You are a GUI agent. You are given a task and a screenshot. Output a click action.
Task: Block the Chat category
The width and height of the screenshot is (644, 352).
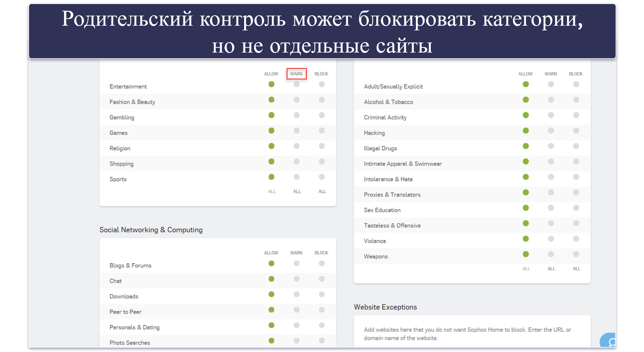(x=322, y=279)
